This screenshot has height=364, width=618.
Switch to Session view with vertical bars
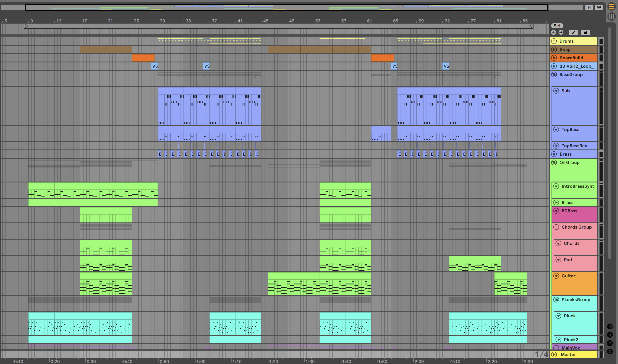coord(611,17)
